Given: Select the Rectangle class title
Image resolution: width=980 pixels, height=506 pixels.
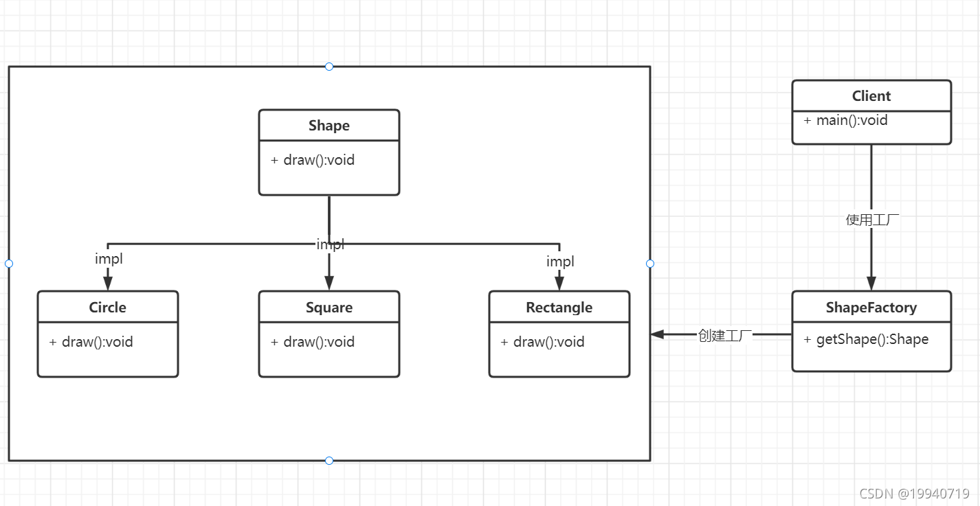Looking at the screenshot, I should tap(559, 307).
